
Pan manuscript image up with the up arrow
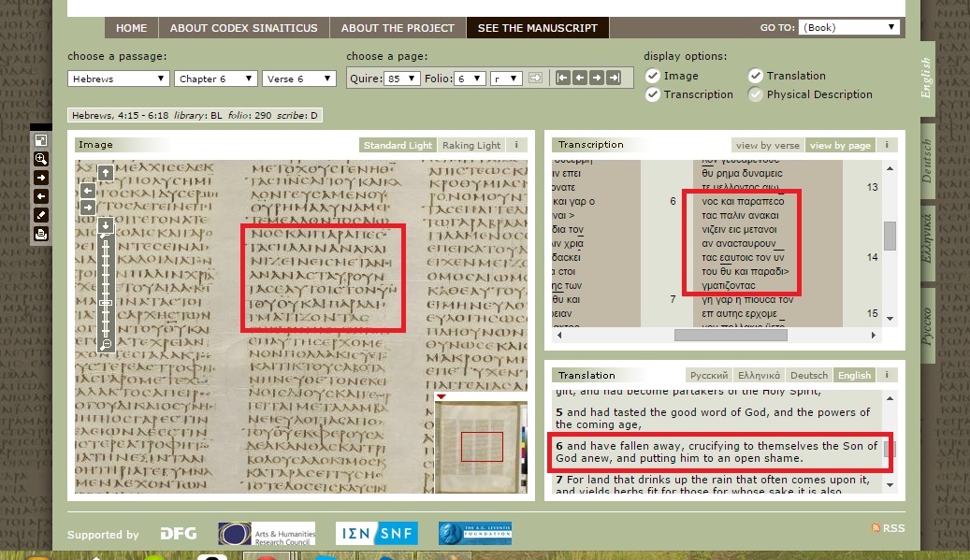coord(105,173)
